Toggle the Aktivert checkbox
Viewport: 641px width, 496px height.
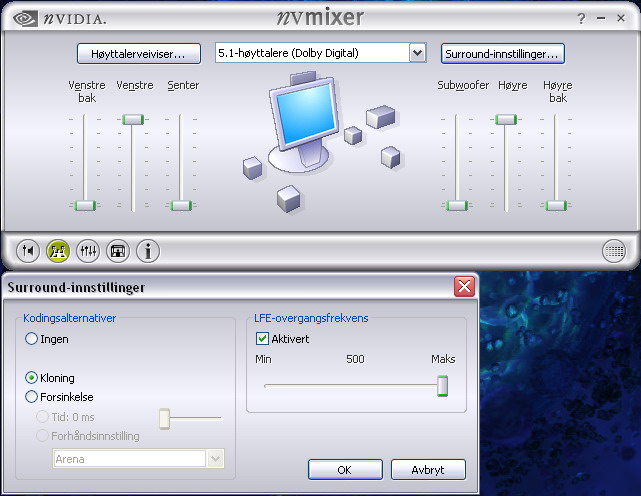point(262,339)
